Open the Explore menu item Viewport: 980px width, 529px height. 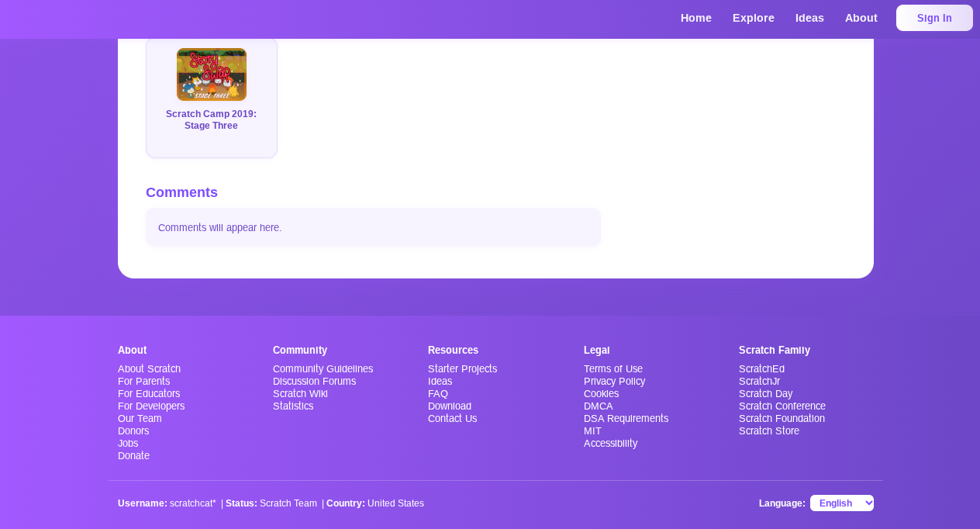[x=753, y=18]
